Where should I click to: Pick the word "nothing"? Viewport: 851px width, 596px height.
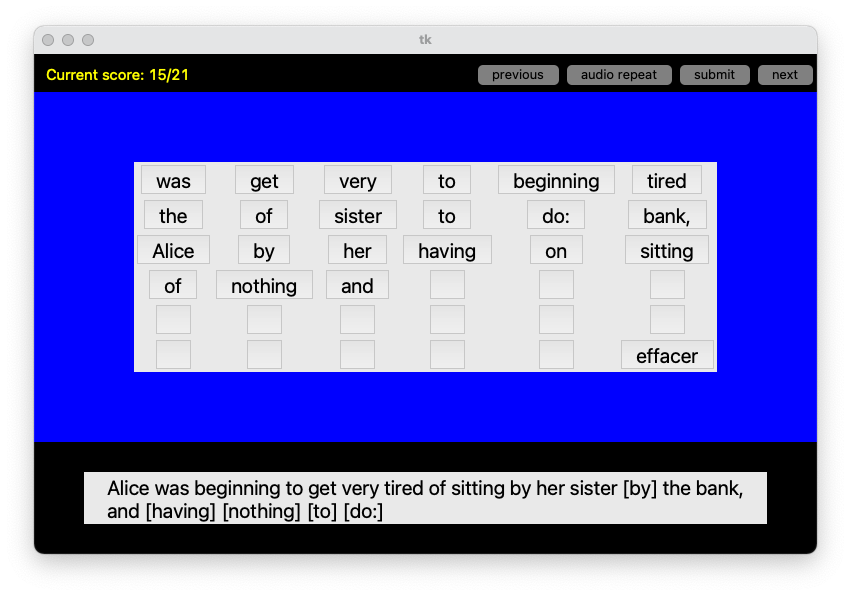pyautogui.click(x=263, y=285)
